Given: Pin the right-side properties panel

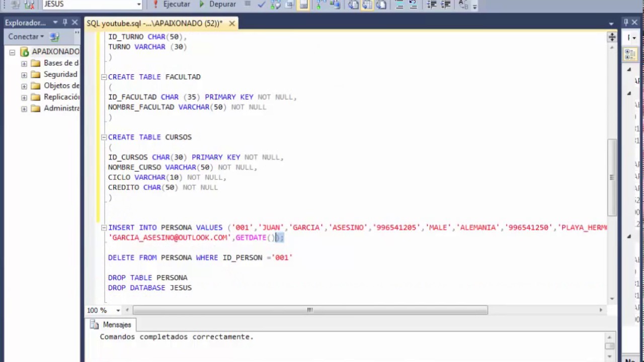Looking at the screenshot, I should click(627, 23).
